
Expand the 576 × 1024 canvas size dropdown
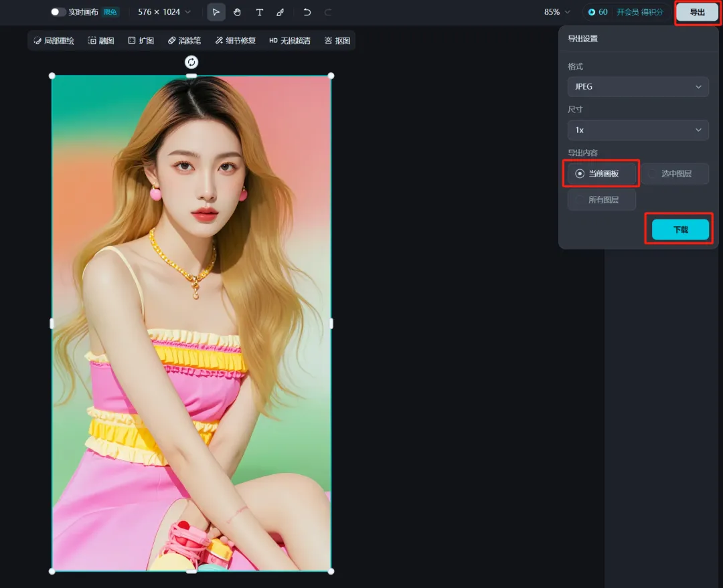point(164,12)
